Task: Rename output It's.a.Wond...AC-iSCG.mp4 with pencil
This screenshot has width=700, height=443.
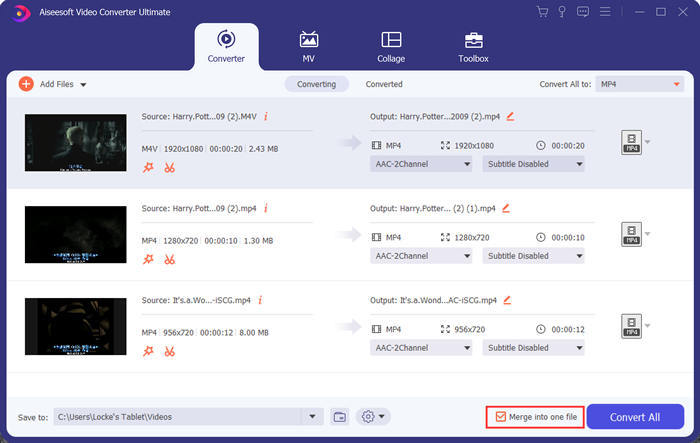Action: click(507, 300)
